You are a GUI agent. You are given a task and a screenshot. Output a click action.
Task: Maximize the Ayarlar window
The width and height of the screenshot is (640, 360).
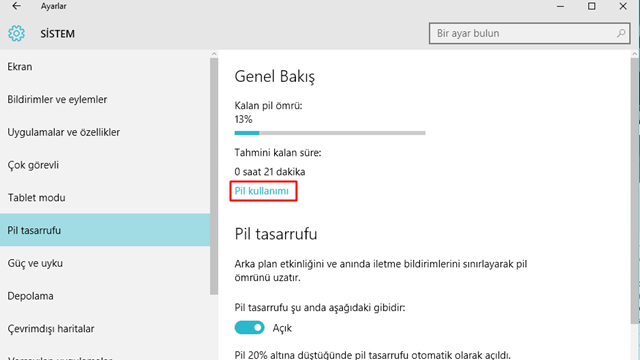591,6
